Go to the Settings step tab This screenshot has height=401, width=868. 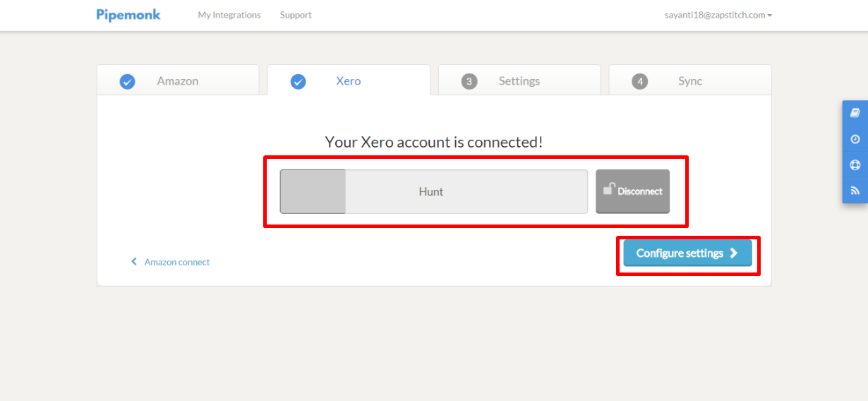pos(519,80)
